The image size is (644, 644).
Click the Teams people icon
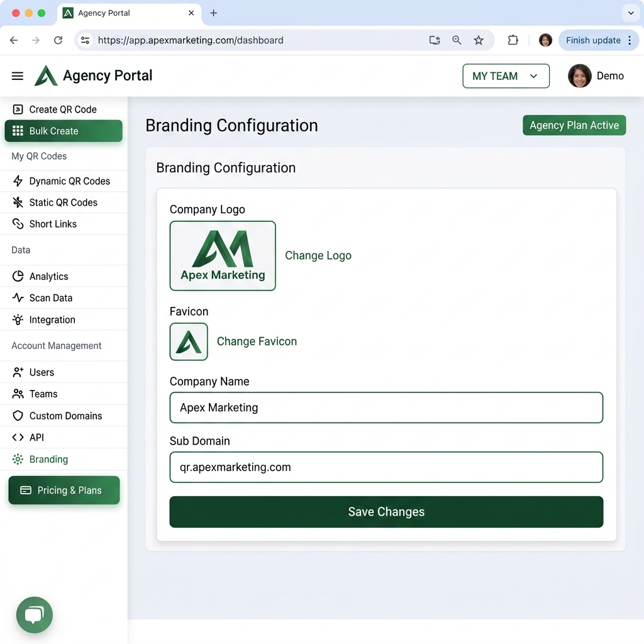pos(18,394)
